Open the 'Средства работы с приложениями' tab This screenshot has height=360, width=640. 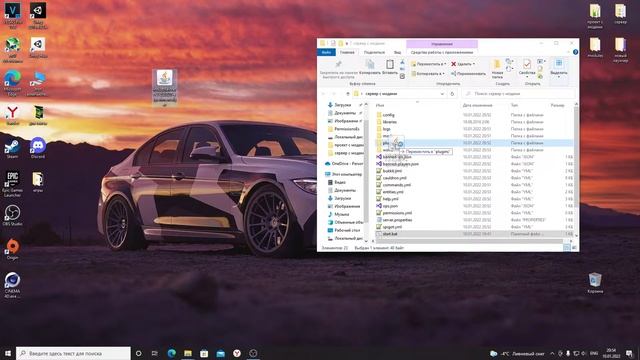[442, 52]
